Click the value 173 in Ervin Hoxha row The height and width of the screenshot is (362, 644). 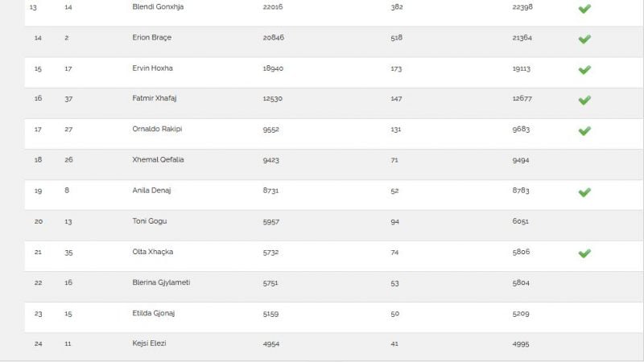click(396, 68)
